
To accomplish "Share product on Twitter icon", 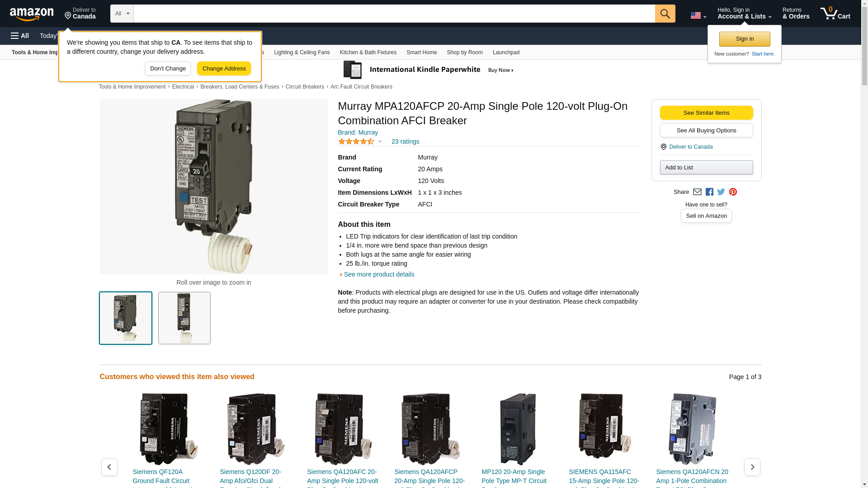I will coord(721,192).
